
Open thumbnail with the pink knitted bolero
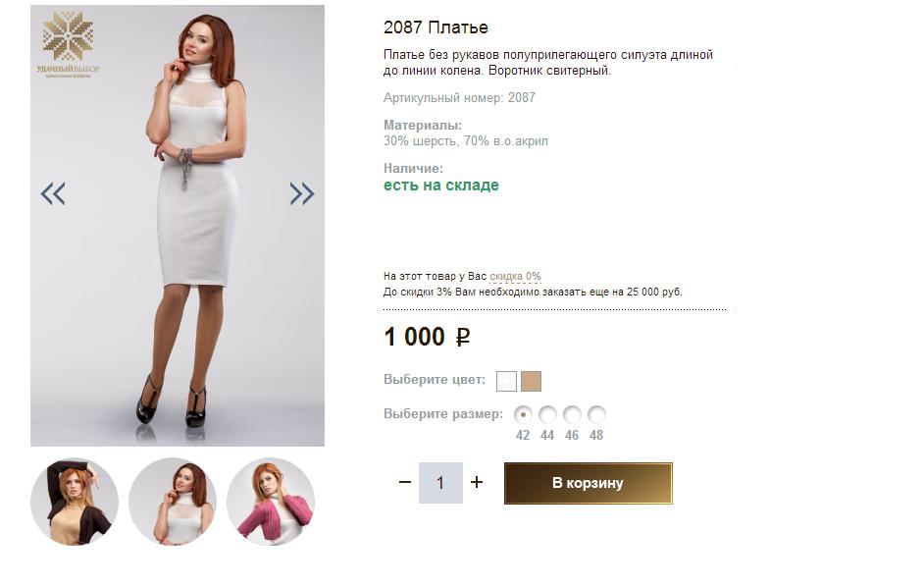pyautogui.click(x=271, y=501)
